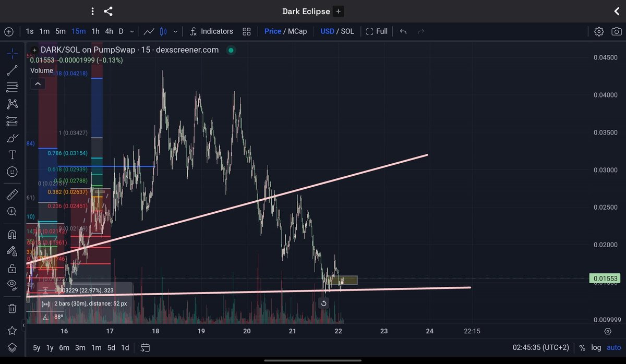Select the brush drawing tool
626x364 pixels.
[12, 138]
